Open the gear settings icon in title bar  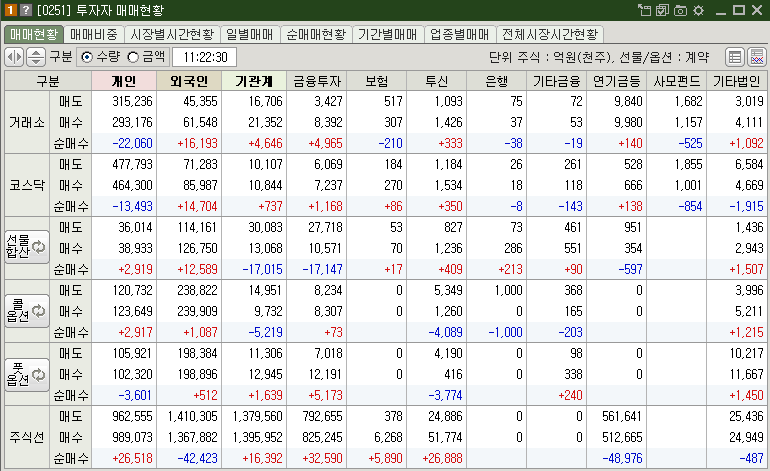click(x=698, y=10)
